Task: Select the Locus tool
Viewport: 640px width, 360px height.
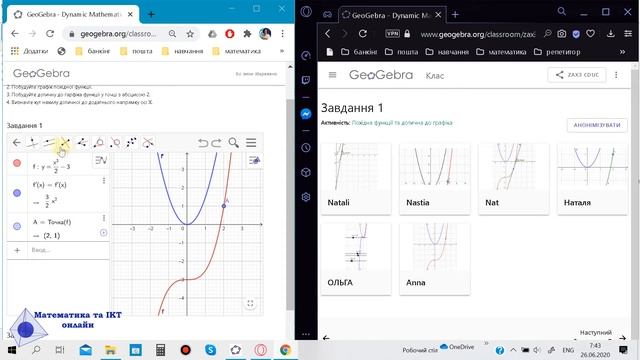Action: (148, 142)
